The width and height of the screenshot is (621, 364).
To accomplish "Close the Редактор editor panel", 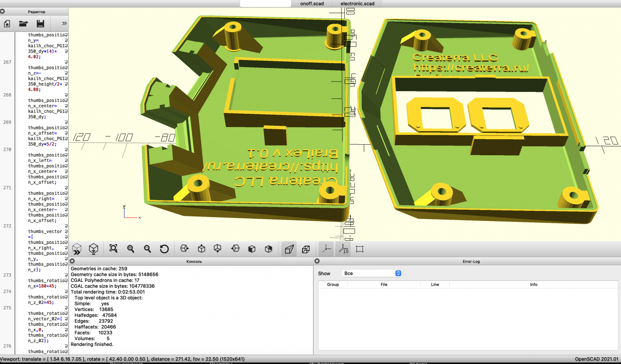I will (2, 11).
